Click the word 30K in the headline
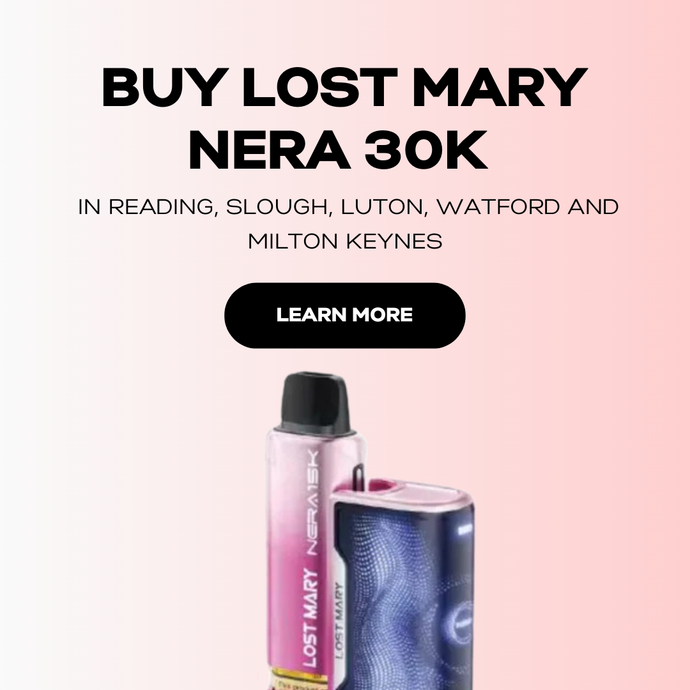Image resolution: width=690 pixels, height=690 pixels. pos(426,150)
